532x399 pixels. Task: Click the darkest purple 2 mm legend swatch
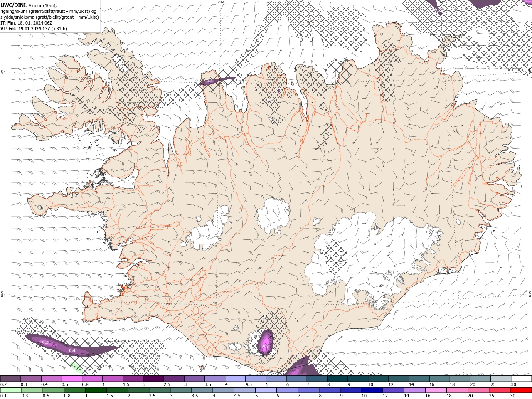click(153, 379)
